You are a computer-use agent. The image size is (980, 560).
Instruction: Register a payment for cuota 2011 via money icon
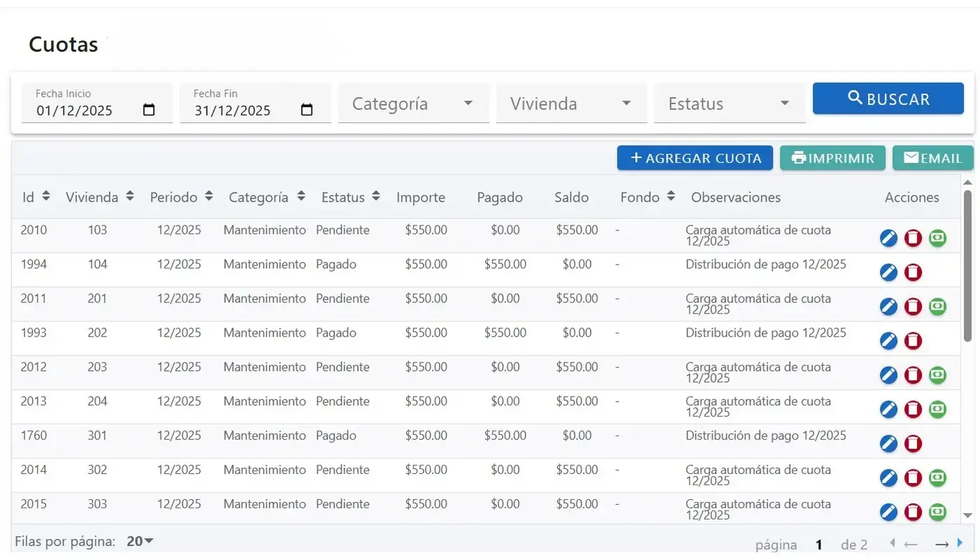[937, 306]
